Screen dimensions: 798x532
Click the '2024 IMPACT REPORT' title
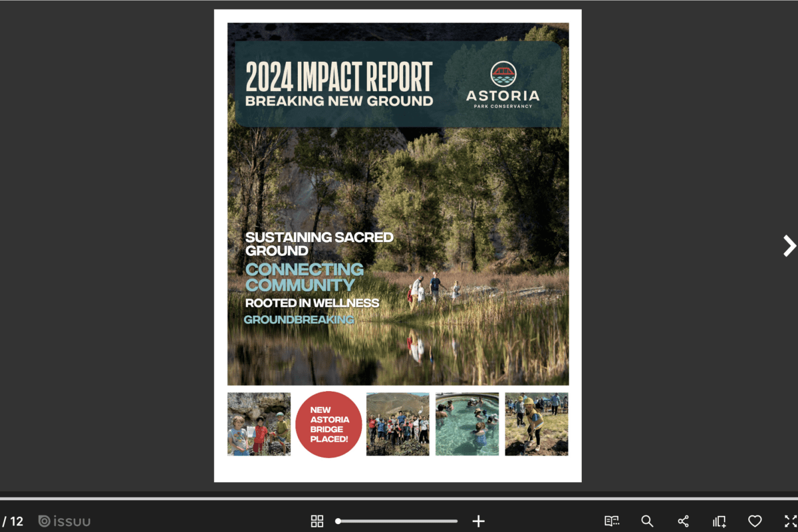339,76
